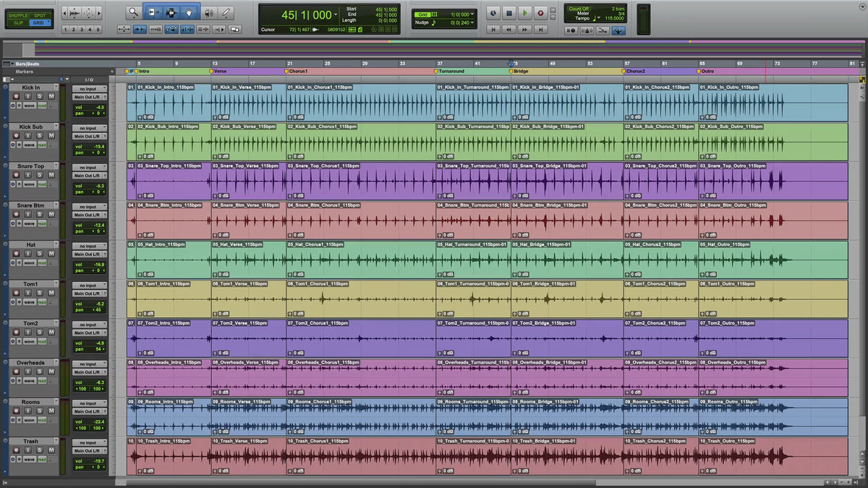Solo the Snare Top track
The width and height of the screenshot is (868, 488).
40,176
